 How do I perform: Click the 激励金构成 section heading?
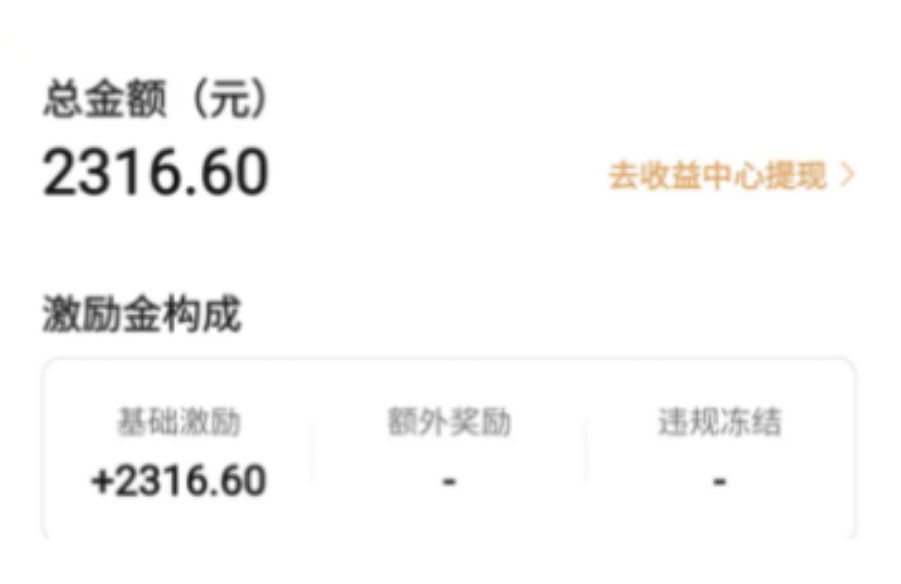point(141,315)
